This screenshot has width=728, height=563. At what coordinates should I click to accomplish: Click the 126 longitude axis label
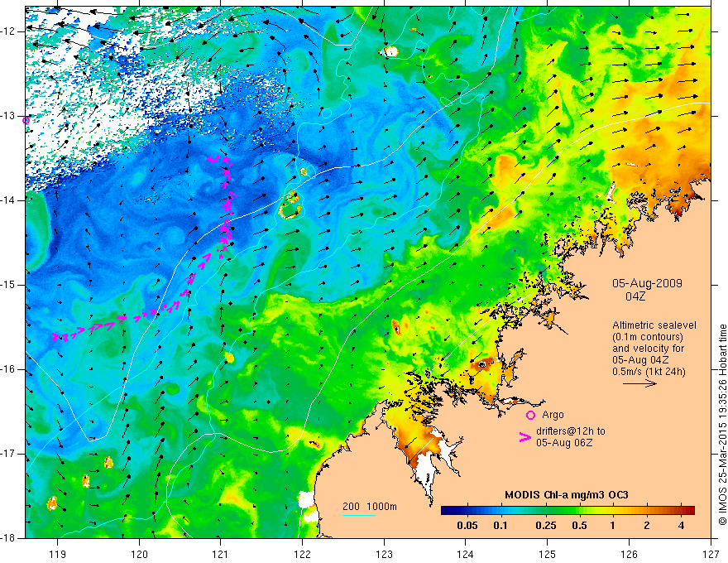(x=629, y=554)
